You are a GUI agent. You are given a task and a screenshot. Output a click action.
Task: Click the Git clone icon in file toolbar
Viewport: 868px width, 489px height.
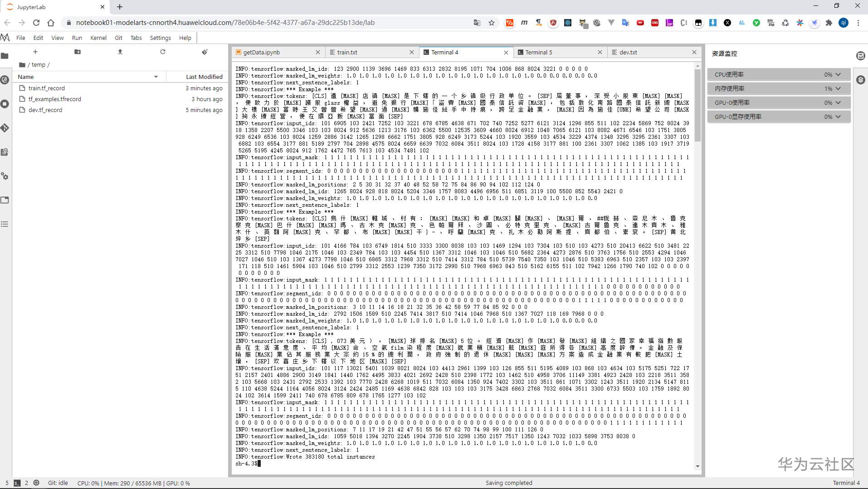[x=205, y=52]
